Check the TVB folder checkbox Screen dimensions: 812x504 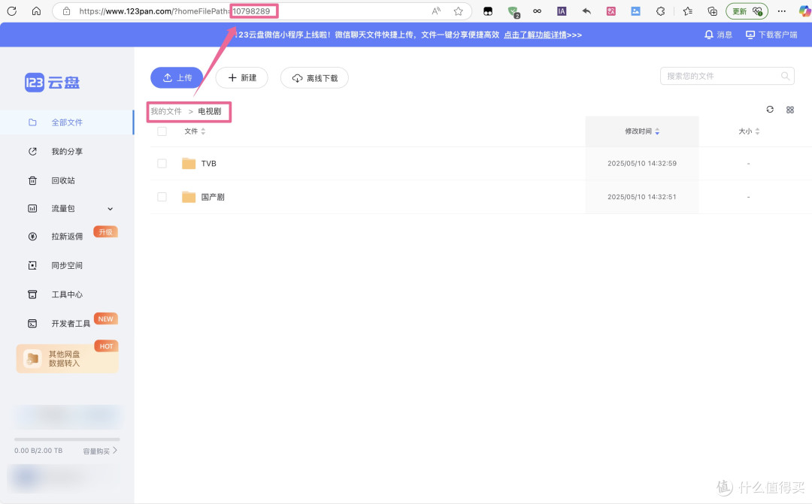[x=162, y=164]
